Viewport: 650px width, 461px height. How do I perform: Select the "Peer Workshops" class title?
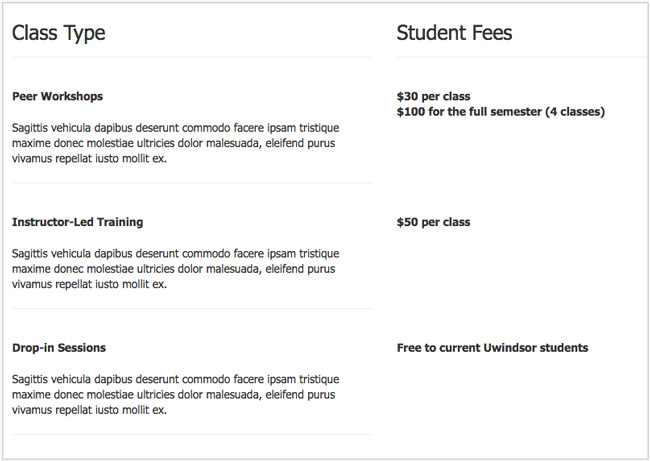point(57,97)
